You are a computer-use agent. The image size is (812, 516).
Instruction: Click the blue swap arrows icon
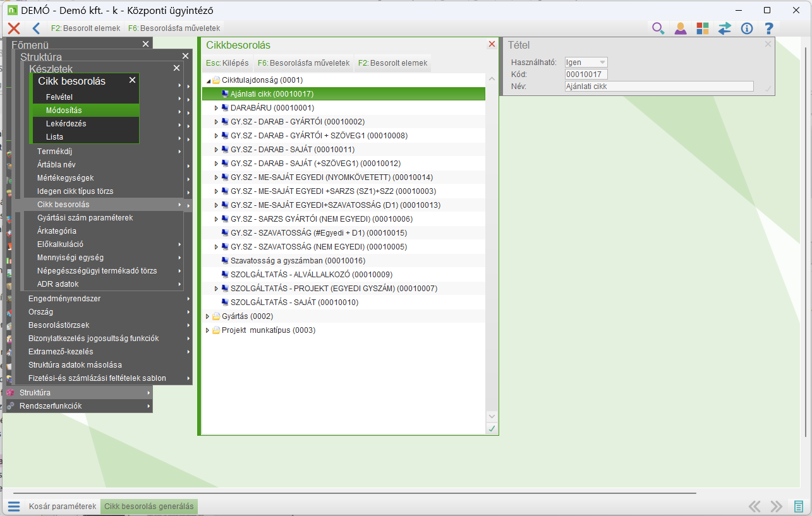(x=724, y=28)
